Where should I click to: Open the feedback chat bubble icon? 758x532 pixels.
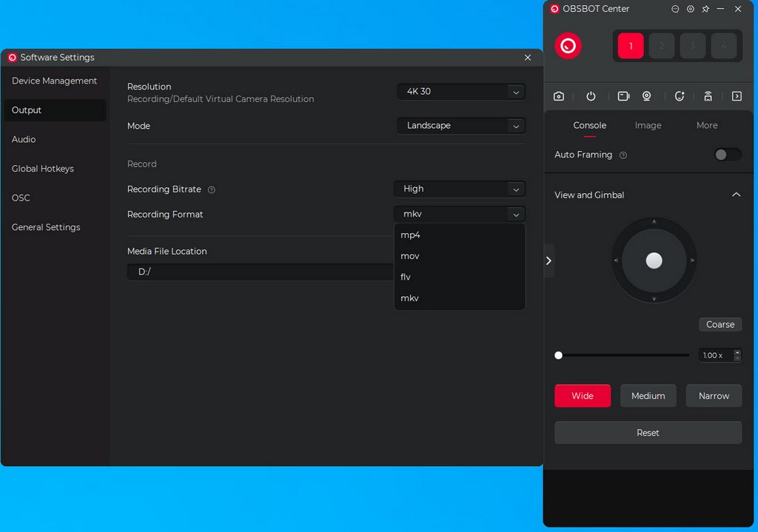coord(675,9)
